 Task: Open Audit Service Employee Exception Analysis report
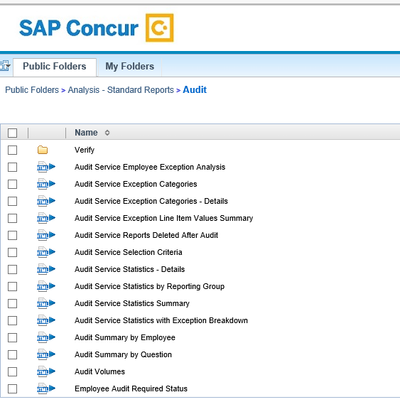(x=150, y=167)
